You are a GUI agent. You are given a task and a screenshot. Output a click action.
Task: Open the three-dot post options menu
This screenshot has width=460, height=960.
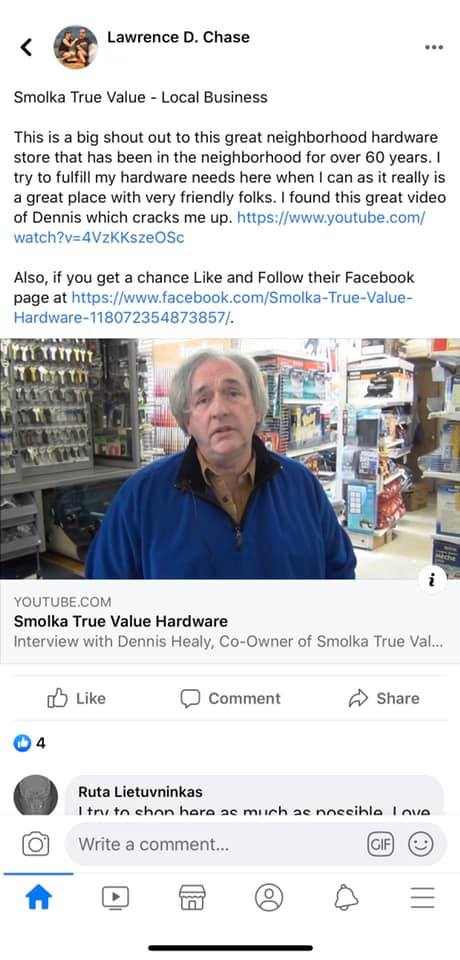pos(434,48)
